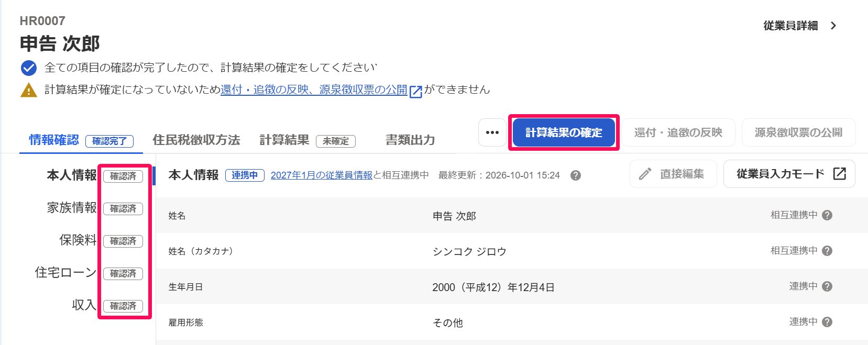
Task: Click name value 申告 次郎 in 姓名 row
Action: click(x=454, y=216)
